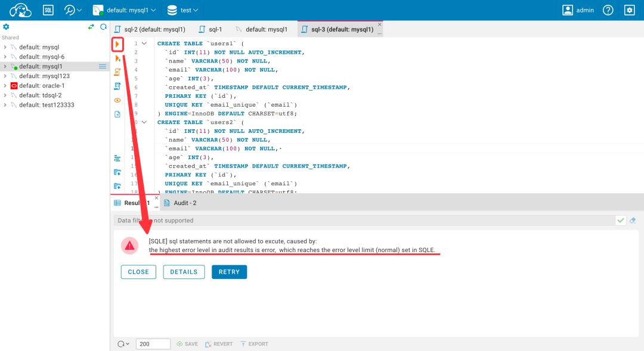This screenshot has width=644, height=351.
Task: Click the DETAILS button in error dialog
Action: click(184, 272)
